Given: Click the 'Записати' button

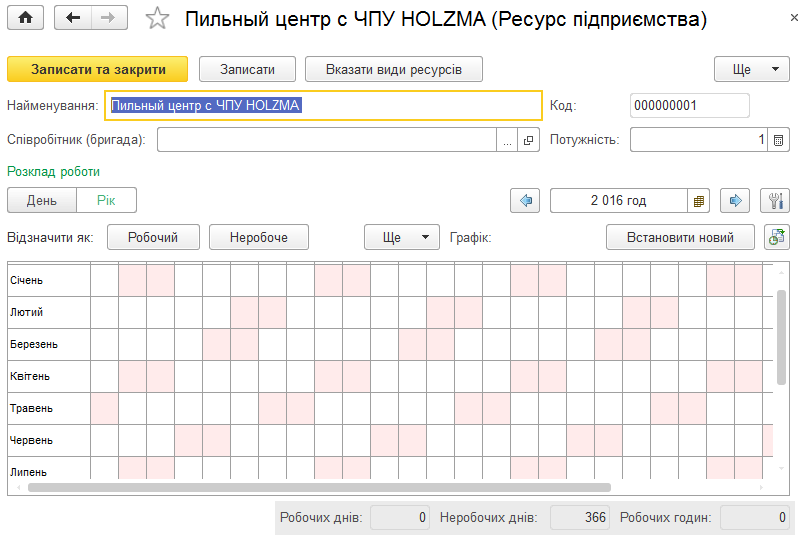Looking at the screenshot, I should coord(247,69).
